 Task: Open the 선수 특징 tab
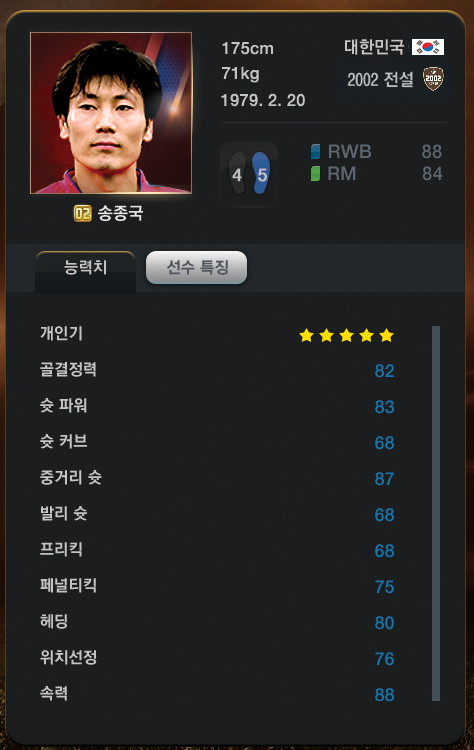point(197,267)
